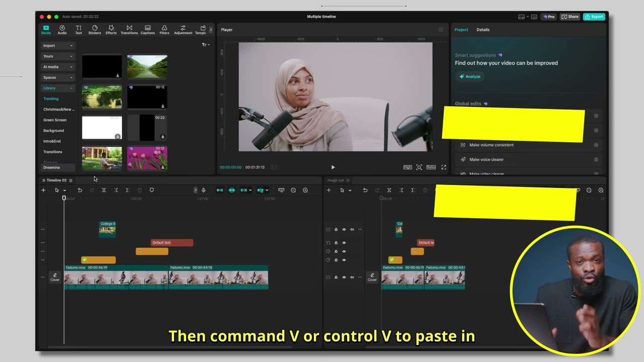
Task: Zoom out the rough cut timeline
Action: click(x=589, y=190)
